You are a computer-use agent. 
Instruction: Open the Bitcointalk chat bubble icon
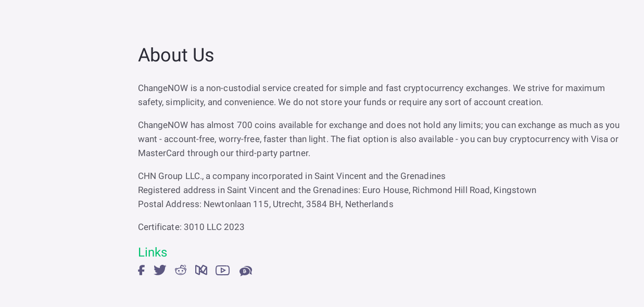246,271
